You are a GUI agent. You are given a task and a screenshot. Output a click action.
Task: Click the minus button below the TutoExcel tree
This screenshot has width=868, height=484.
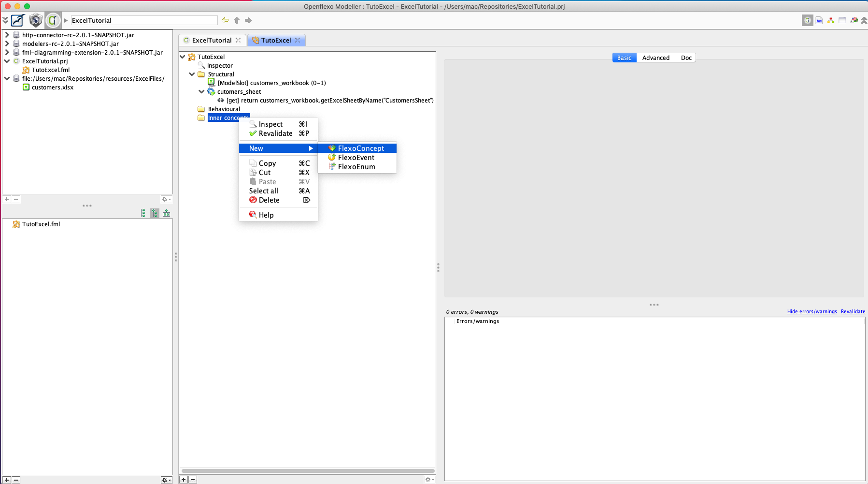(x=193, y=480)
